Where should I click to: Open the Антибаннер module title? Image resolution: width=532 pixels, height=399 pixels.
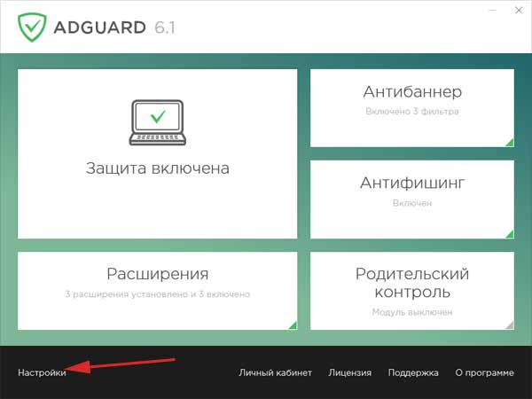pyautogui.click(x=412, y=92)
